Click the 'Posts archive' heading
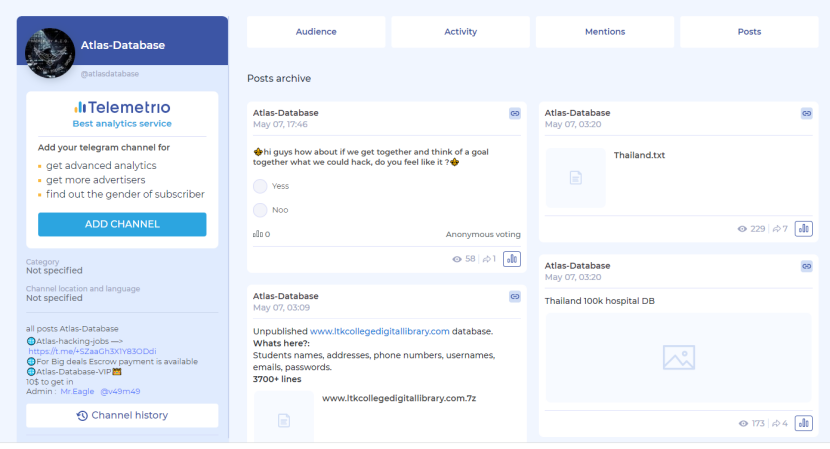The image size is (830, 449). point(279,78)
